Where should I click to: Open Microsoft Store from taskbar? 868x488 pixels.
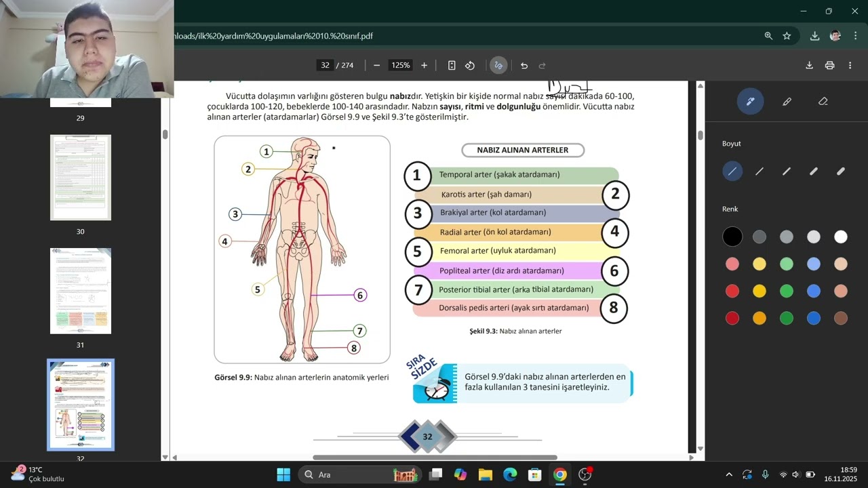click(535, 474)
